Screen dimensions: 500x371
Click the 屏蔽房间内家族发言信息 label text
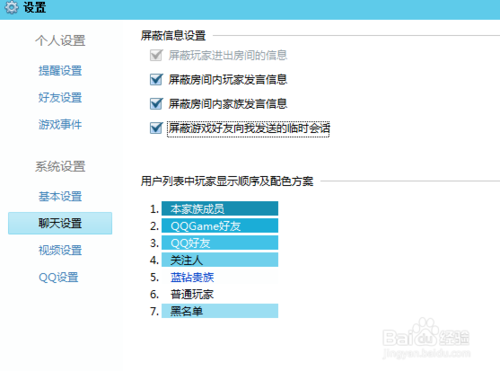(x=228, y=104)
